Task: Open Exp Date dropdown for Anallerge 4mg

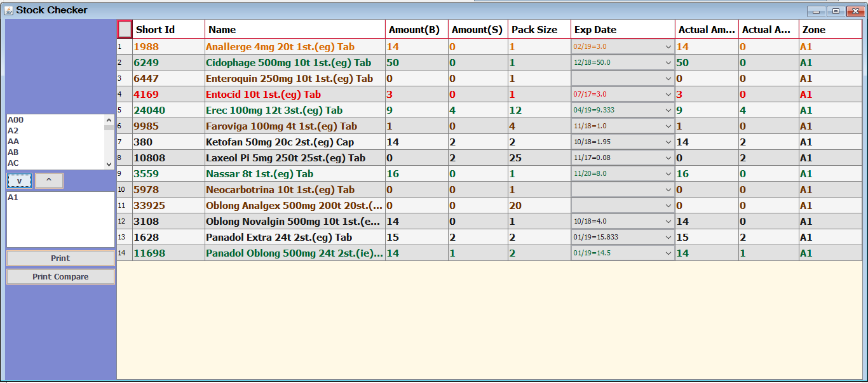Action: click(668, 47)
